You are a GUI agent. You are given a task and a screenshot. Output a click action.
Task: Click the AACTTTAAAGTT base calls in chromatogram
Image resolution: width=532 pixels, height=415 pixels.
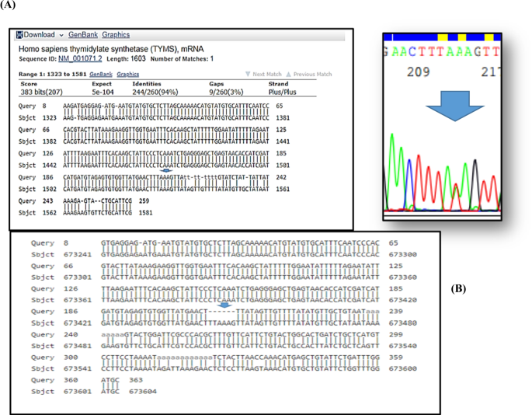tap(446, 51)
